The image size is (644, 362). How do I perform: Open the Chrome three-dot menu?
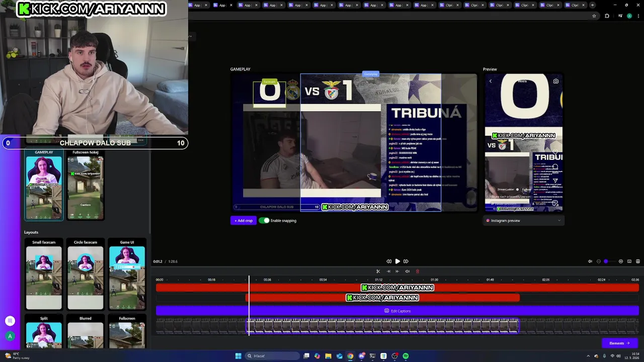[x=637, y=16]
